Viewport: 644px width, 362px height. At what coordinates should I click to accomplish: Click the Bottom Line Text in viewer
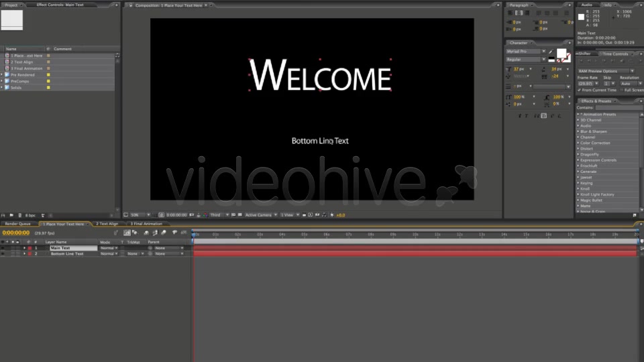tap(320, 141)
